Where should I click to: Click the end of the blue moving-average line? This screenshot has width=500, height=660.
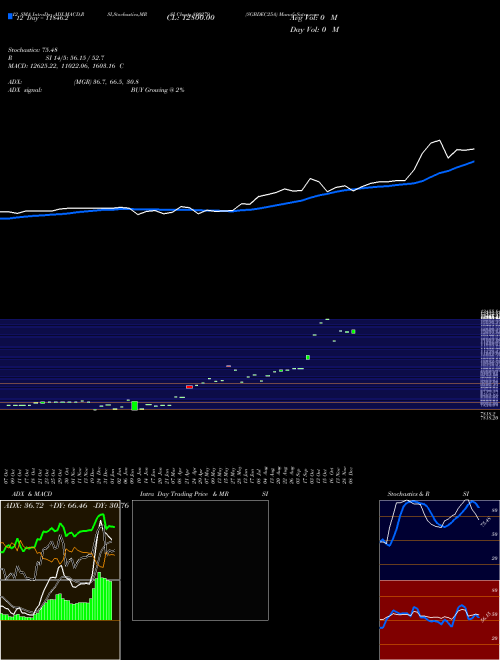[473, 162]
